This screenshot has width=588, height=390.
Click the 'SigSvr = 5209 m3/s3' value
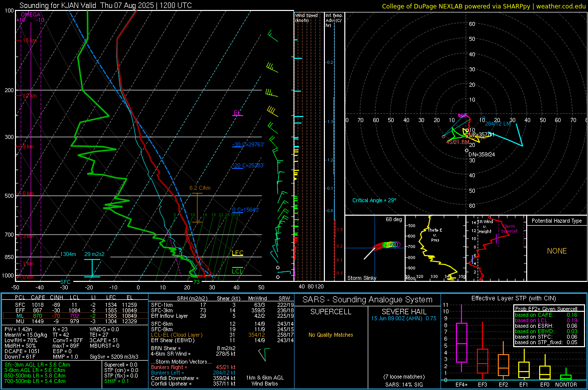click(114, 357)
